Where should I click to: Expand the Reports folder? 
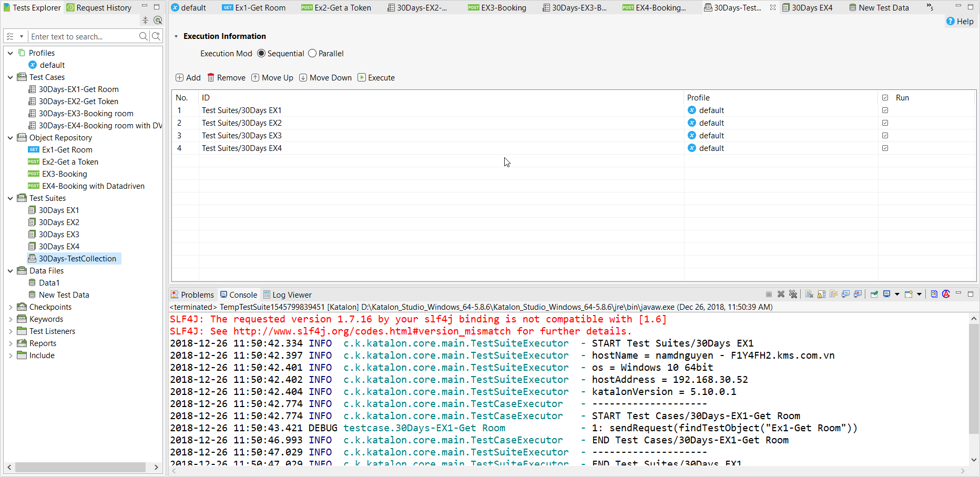tap(11, 343)
